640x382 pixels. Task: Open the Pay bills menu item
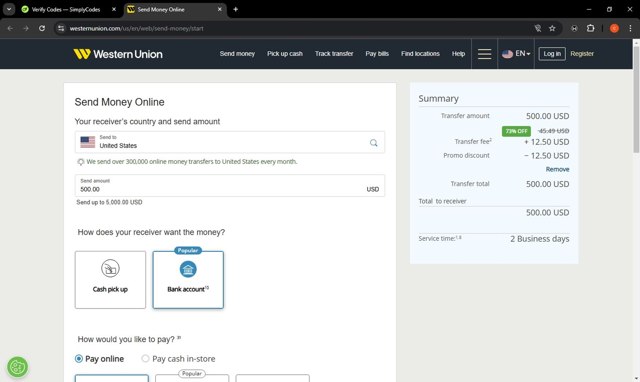click(x=377, y=53)
